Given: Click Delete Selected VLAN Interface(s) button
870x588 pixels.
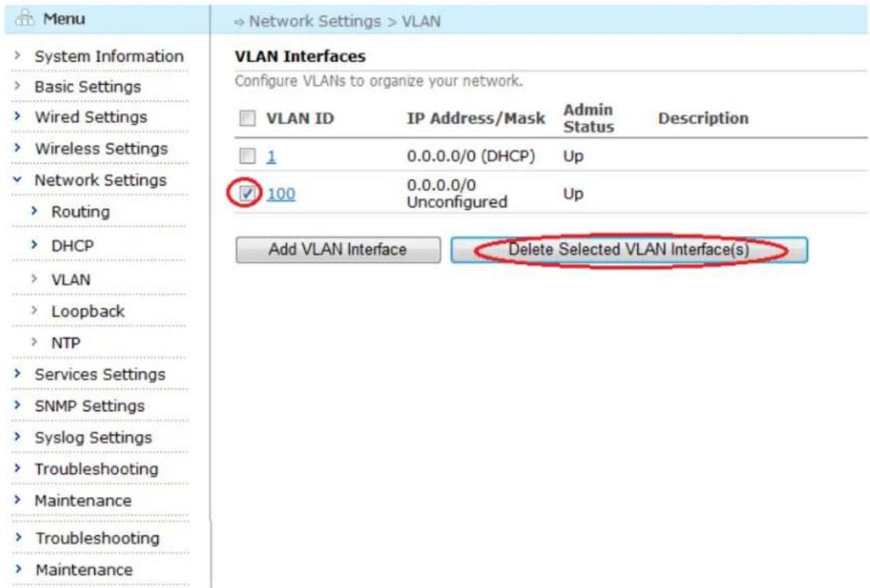Looking at the screenshot, I should point(630,249).
